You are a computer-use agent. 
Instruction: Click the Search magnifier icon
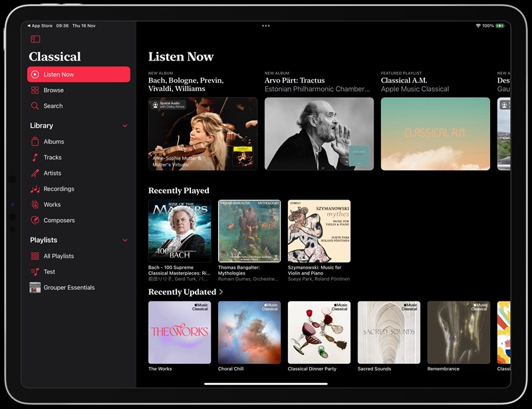coord(35,106)
